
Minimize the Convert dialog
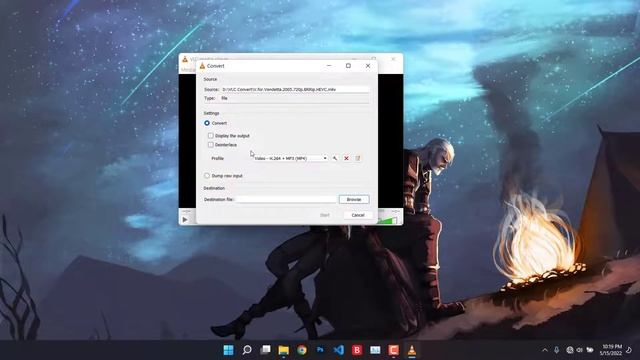click(329, 66)
